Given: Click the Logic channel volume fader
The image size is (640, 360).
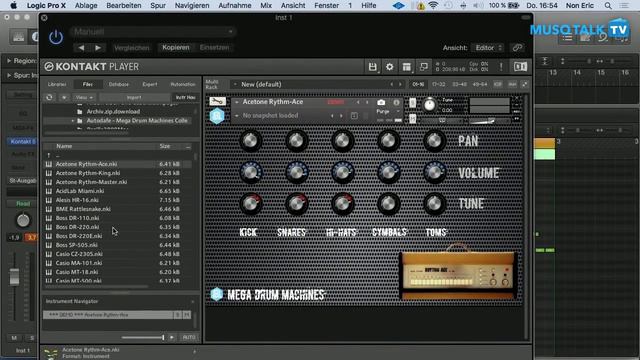Looking at the screenshot, I should (14, 276).
